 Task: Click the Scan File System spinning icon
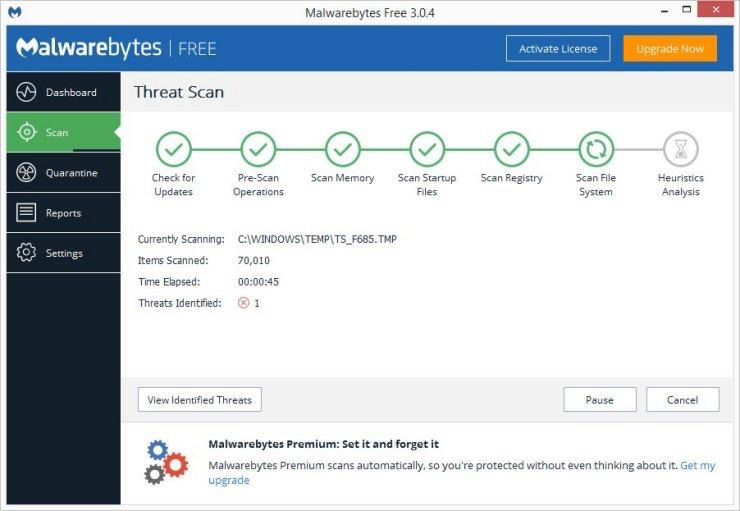pyautogui.click(x=596, y=149)
